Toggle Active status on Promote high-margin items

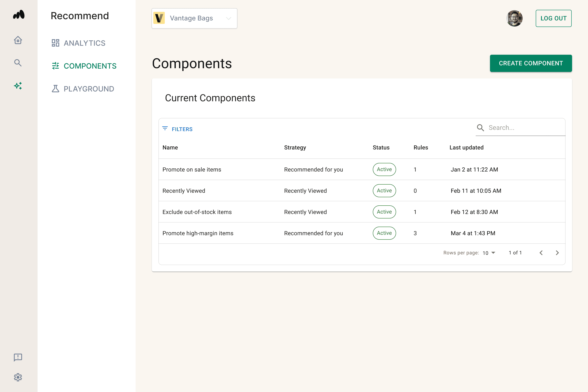pos(384,233)
